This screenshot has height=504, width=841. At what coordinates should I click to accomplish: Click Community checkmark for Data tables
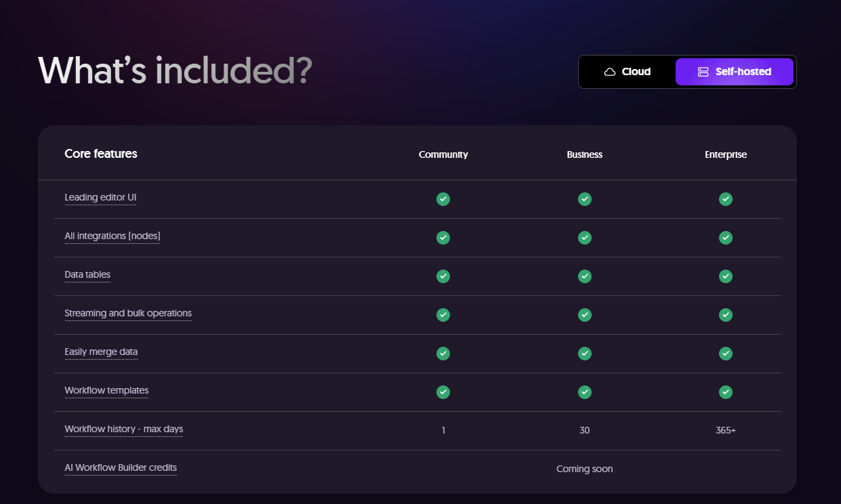(x=443, y=276)
